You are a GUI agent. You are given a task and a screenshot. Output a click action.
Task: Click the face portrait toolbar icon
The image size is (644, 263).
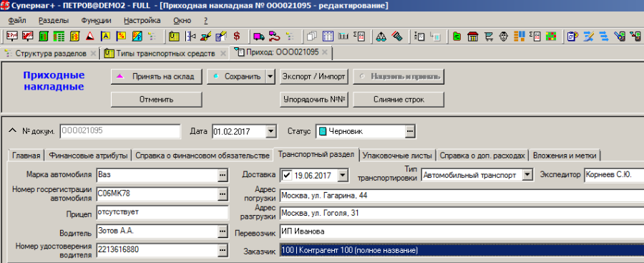click(504, 37)
